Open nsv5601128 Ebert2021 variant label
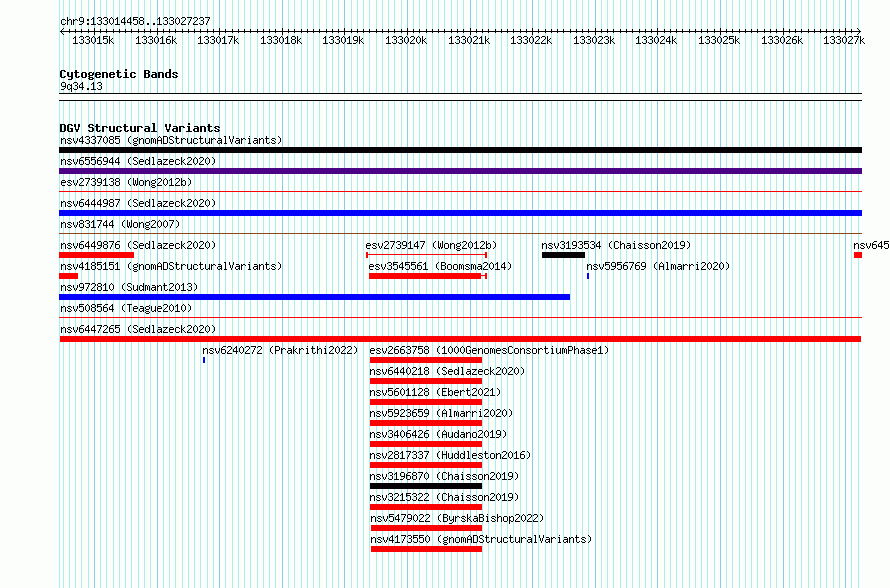The image size is (890, 588). coord(435,392)
